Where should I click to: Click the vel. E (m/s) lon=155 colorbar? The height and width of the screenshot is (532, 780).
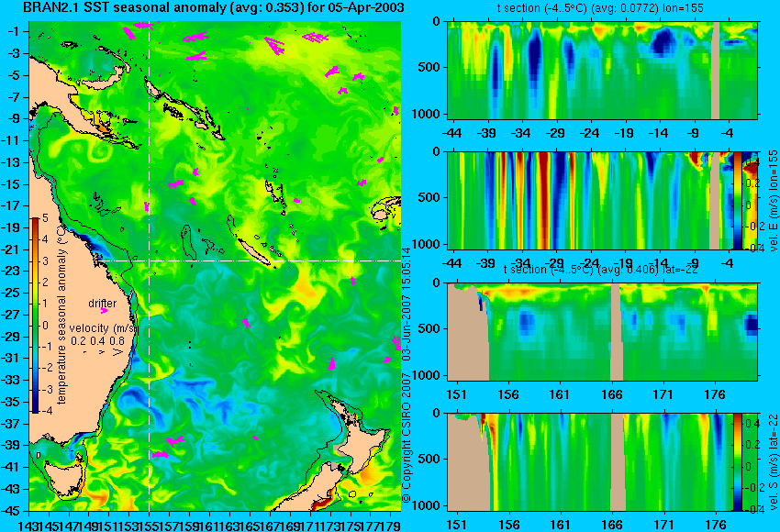[738, 201]
